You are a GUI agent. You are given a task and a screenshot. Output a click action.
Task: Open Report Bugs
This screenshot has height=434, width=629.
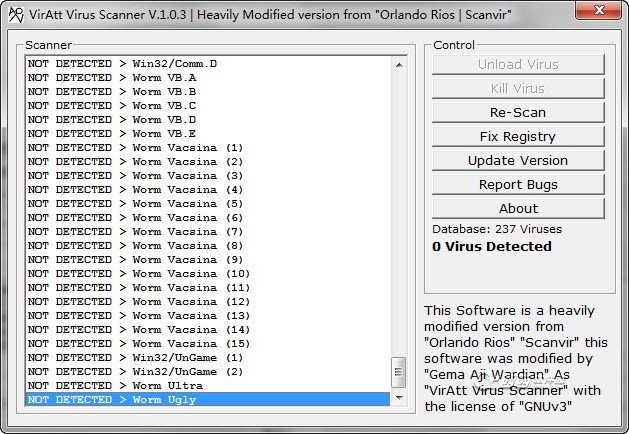pos(518,185)
